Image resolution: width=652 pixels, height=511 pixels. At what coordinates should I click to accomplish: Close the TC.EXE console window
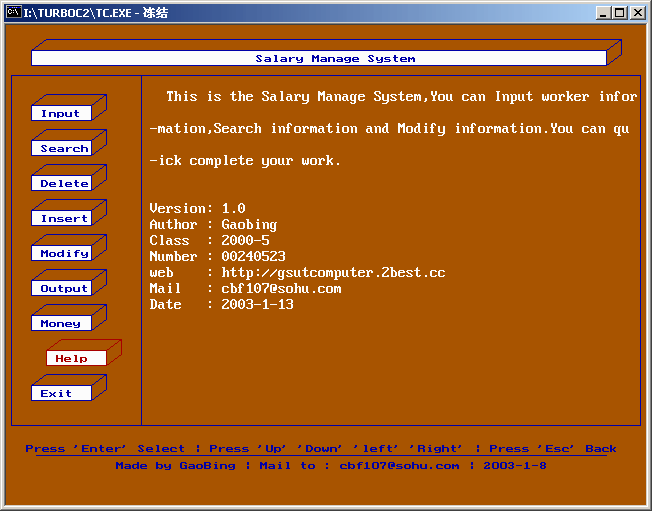coord(638,12)
